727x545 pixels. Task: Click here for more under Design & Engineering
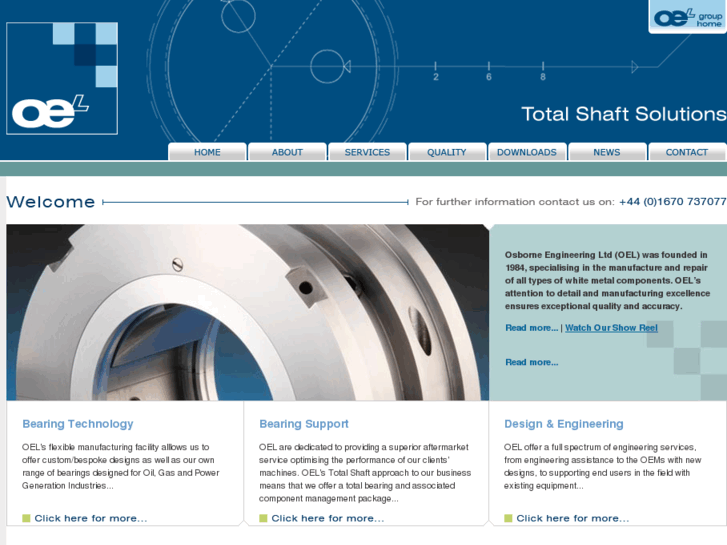point(573,519)
